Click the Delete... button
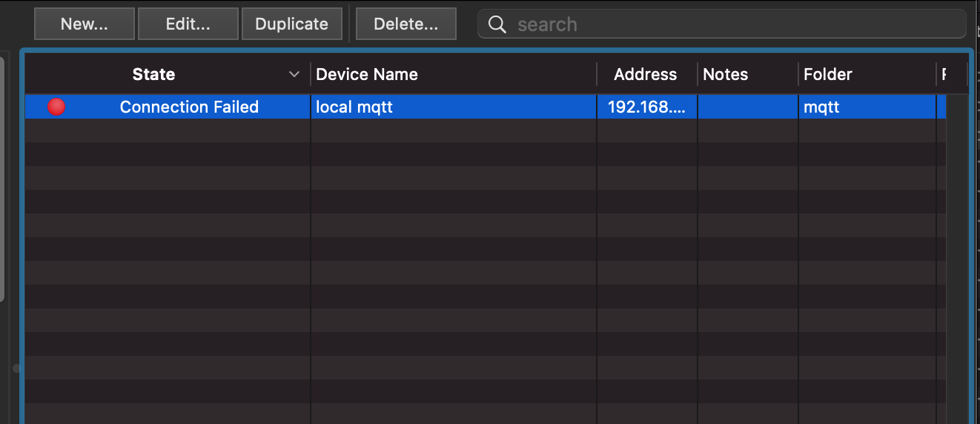980x424 pixels. coord(406,24)
